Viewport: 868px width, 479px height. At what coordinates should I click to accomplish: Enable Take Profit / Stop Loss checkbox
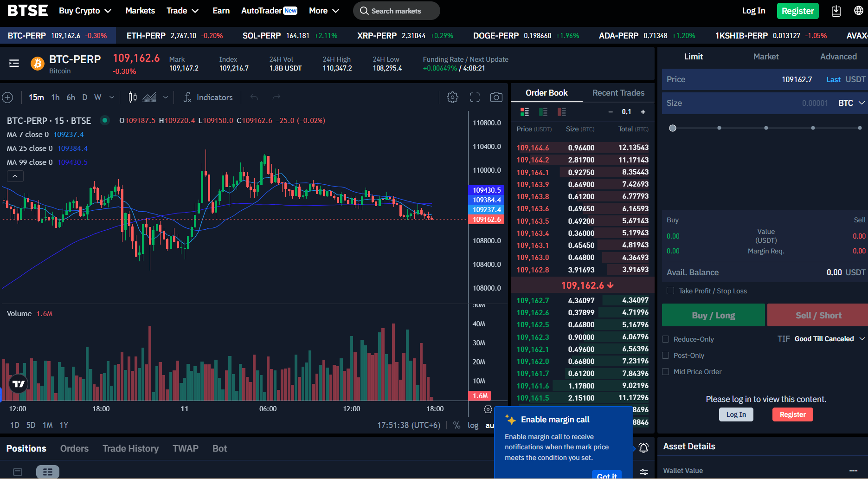pos(670,291)
